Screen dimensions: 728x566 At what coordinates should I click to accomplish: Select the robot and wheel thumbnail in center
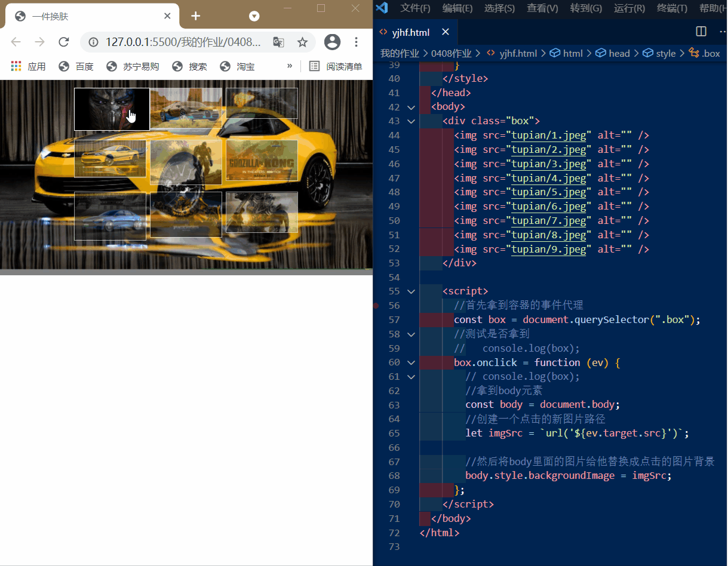(x=186, y=162)
